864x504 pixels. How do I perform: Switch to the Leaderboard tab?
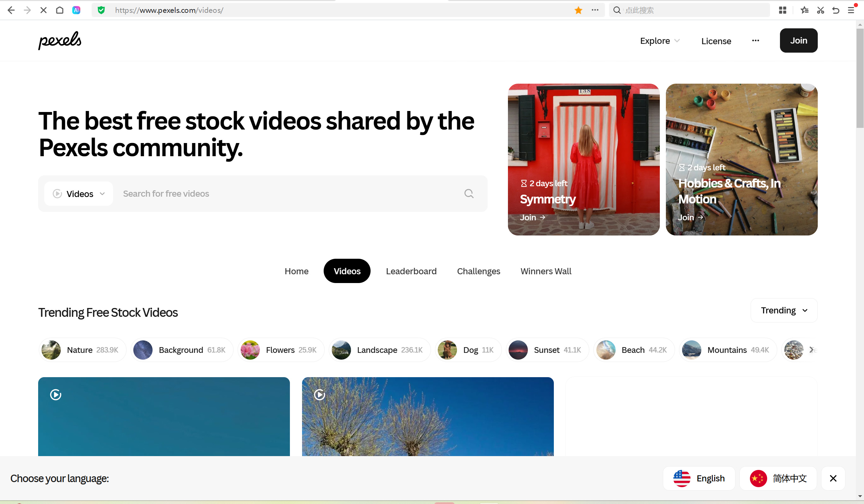pos(411,271)
